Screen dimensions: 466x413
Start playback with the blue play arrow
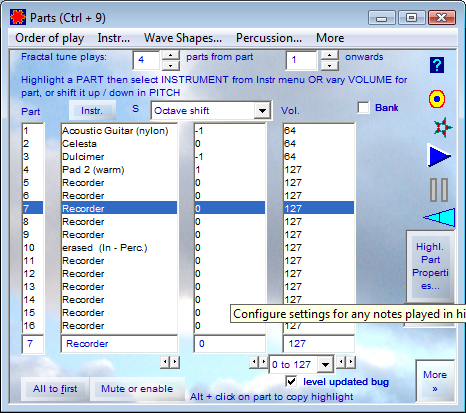439,155
